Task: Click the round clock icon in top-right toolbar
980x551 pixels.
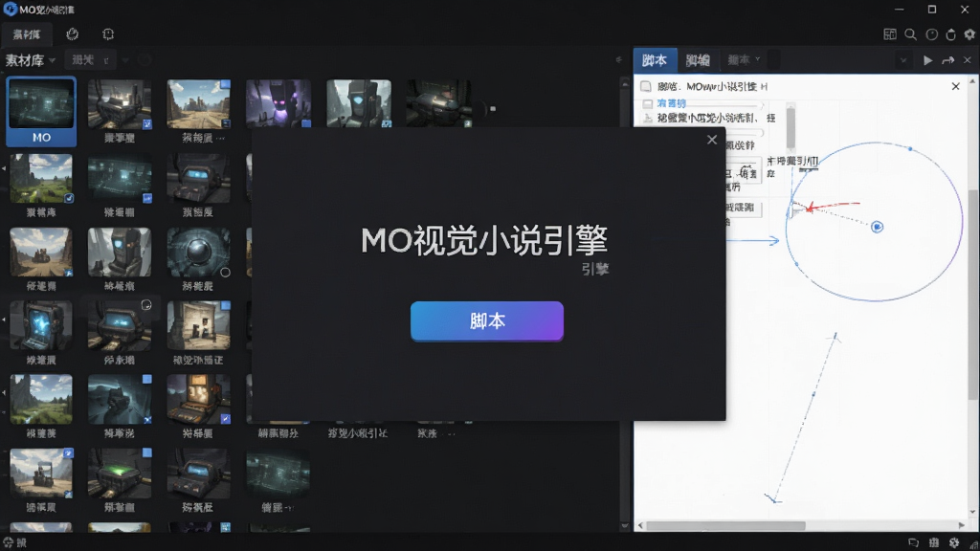Action: coord(932,34)
